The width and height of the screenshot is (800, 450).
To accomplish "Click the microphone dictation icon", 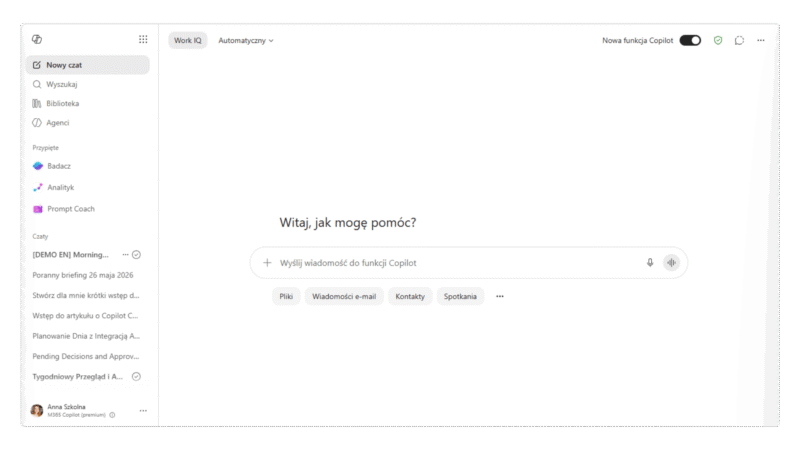I will [650, 263].
